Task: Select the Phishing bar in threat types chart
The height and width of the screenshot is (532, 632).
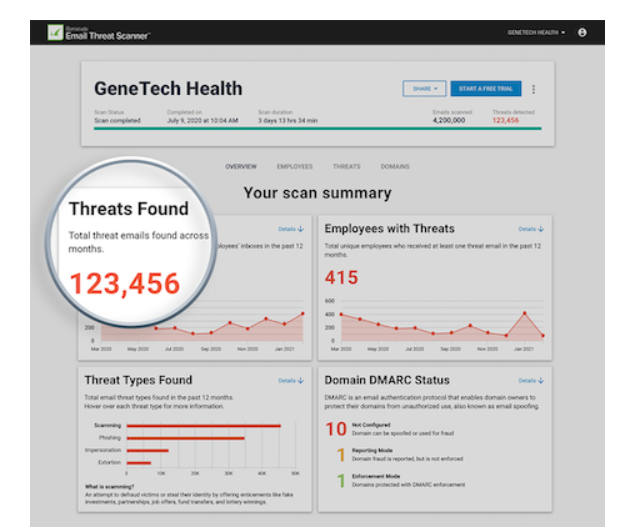Action: (x=185, y=438)
